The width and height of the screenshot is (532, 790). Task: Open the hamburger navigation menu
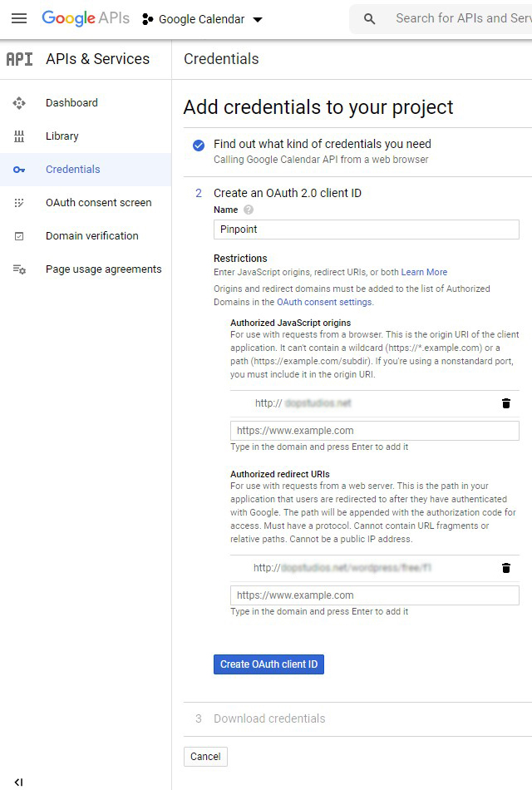coord(18,18)
